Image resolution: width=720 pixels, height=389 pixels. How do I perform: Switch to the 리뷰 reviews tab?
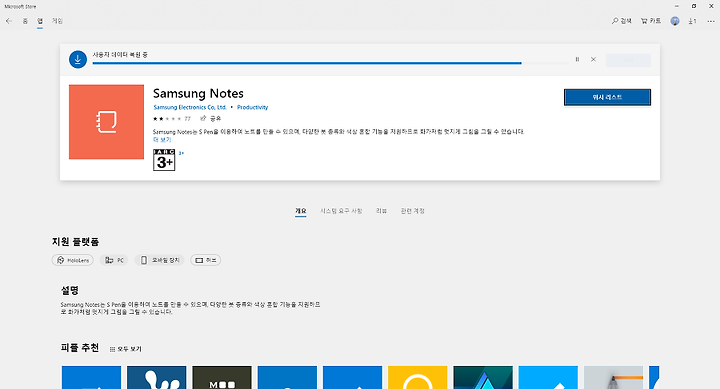point(382,211)
